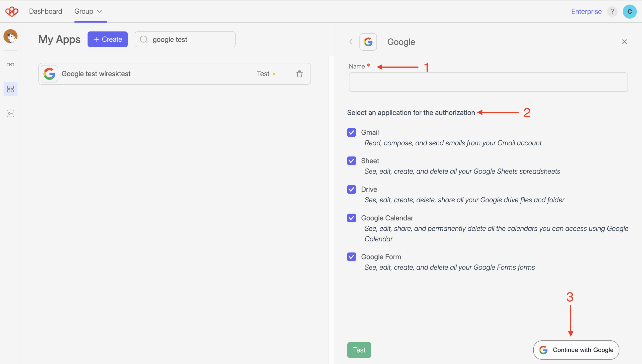The height and width of the screenshot is (364, 642).
Task: Open the profile avatar C
Action: (629, 12)
